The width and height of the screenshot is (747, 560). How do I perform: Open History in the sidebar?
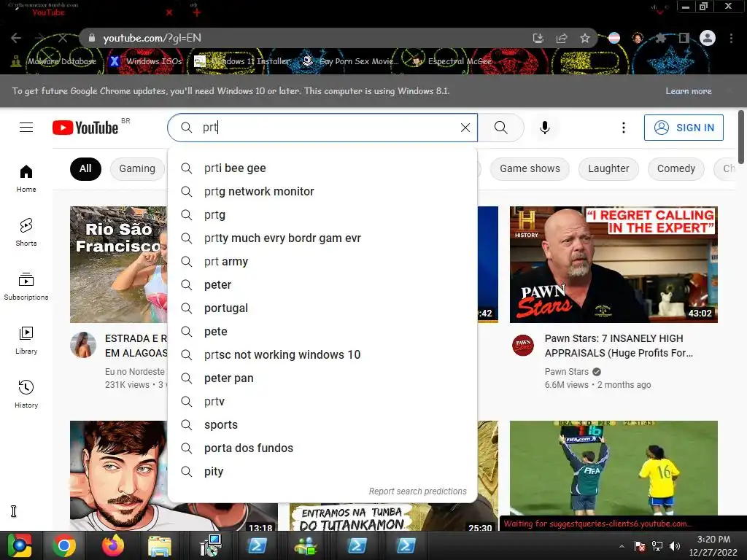tap(26, 394)
